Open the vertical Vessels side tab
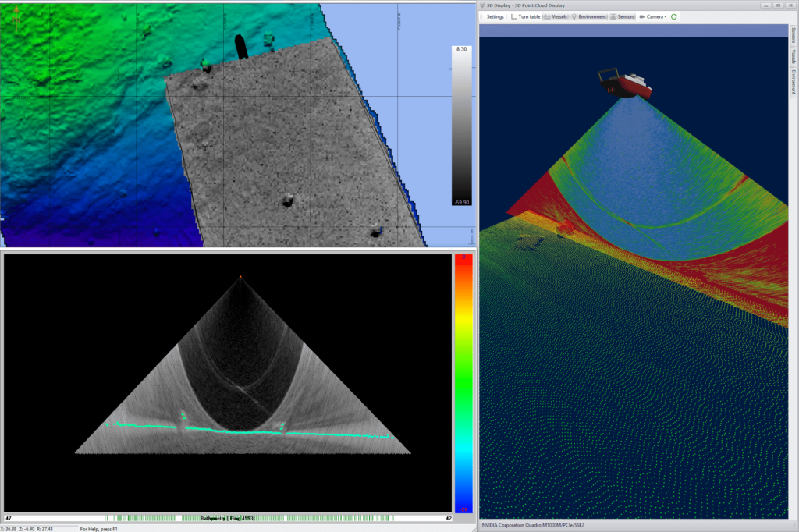 [x=794, y=58]
